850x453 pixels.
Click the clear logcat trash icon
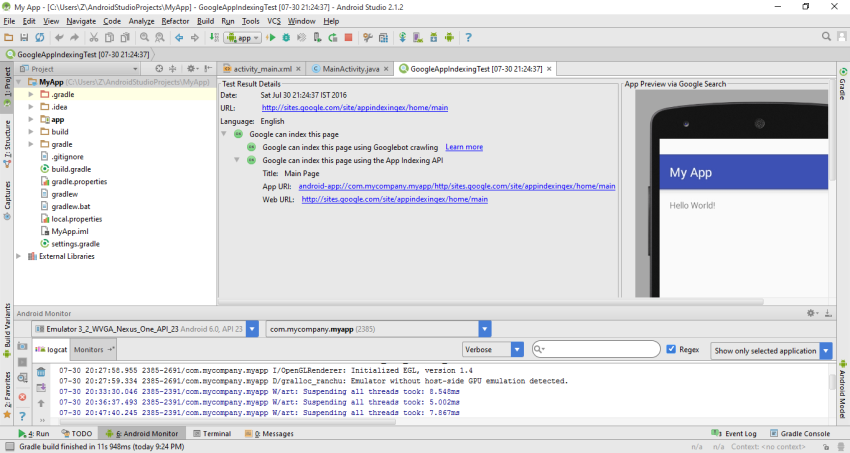(x=41, y=372)
